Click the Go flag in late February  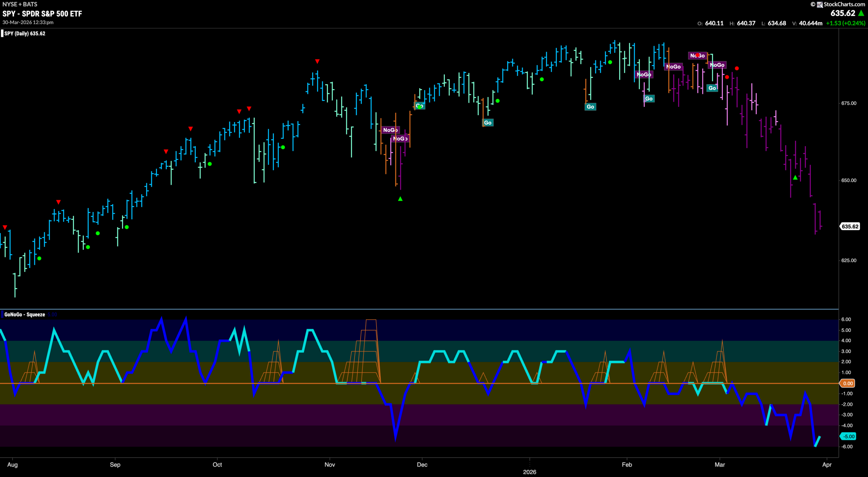[x=712, y=88]
